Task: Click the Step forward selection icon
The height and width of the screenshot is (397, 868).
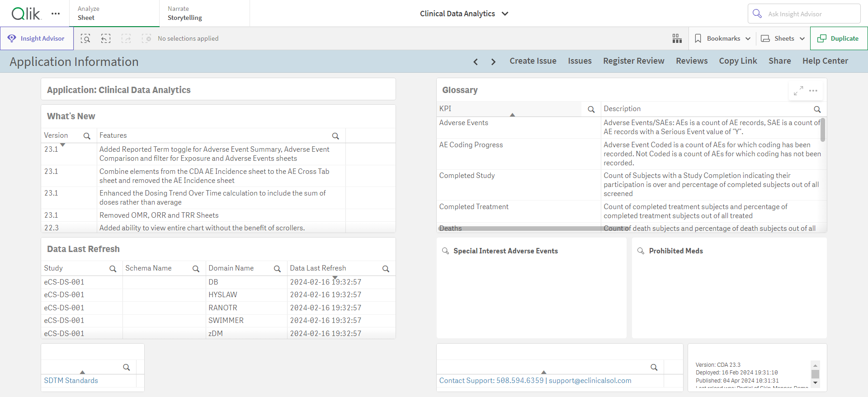Action: pos(126,38)
